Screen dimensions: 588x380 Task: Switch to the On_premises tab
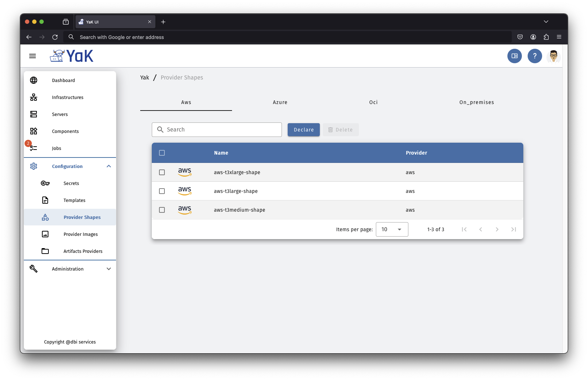(476, 102)
